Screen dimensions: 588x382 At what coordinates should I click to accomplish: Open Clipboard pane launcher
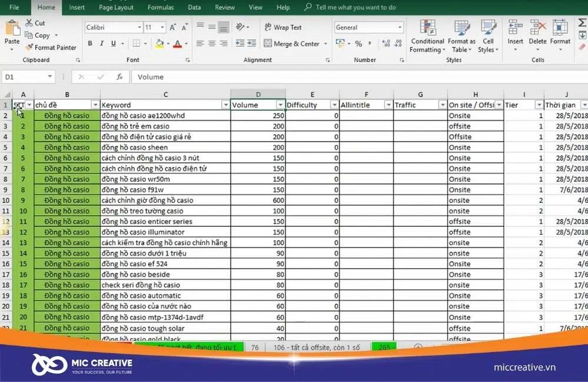click(78, 60)
